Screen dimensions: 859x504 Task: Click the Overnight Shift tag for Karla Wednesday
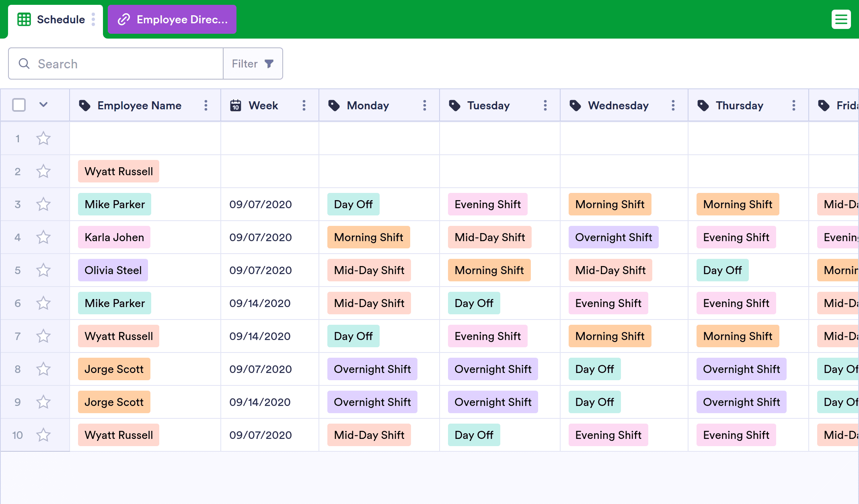click(613, 237)
